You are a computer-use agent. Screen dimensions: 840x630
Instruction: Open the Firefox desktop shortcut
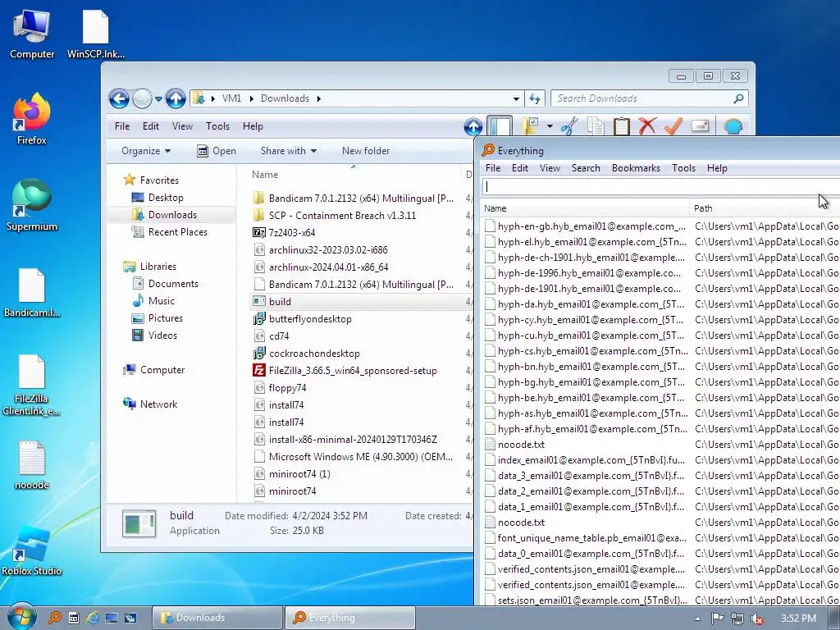(x=32, y=120)
